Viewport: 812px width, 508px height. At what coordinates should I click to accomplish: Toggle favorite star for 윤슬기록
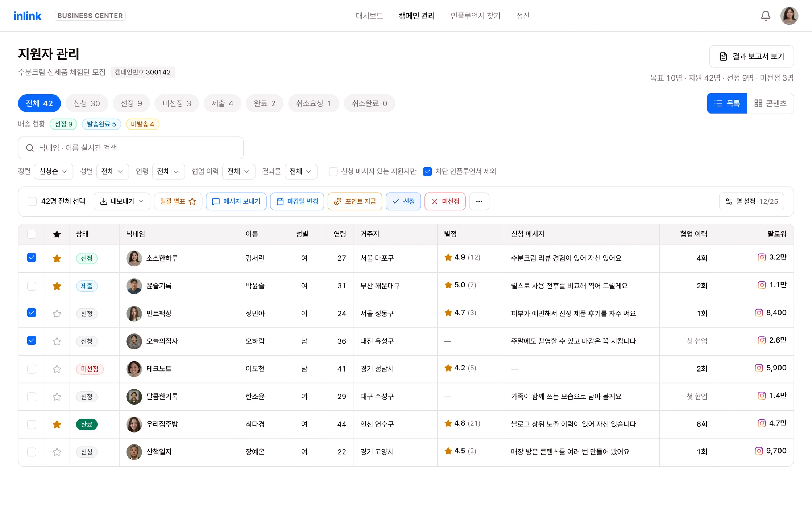tap(57, 286)
